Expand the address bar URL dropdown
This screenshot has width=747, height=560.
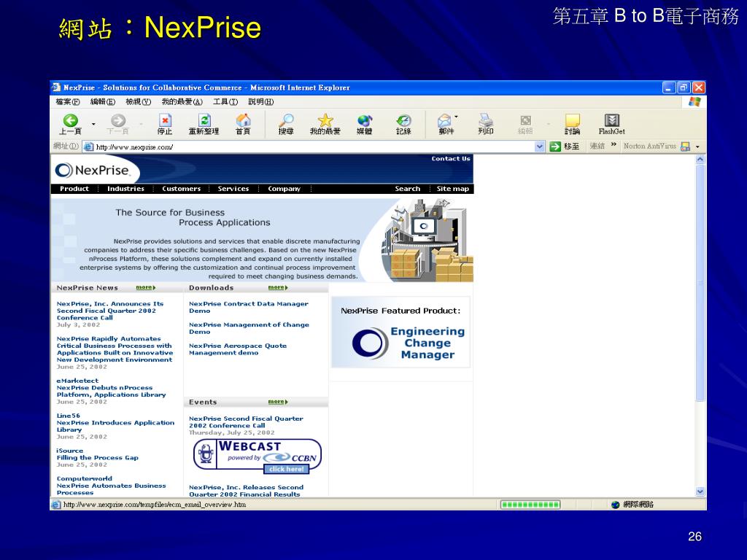click(x=539, y=147)
